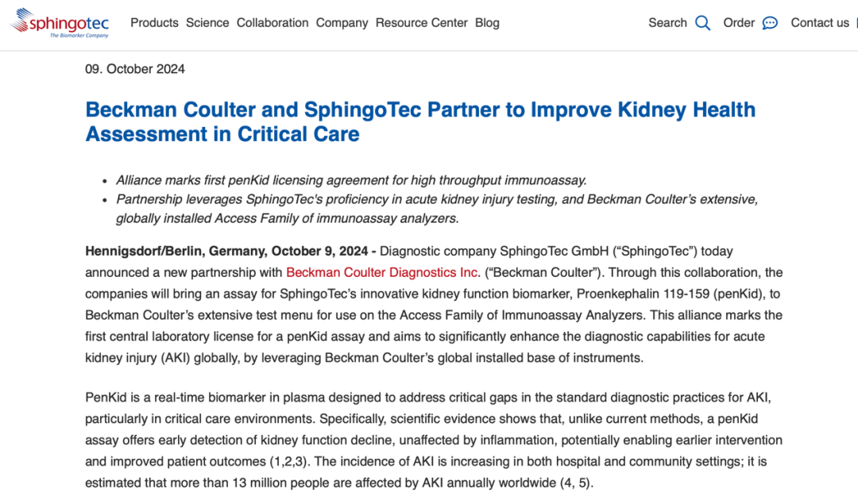
Task: Click the Order text link
Action: point(739,23)
